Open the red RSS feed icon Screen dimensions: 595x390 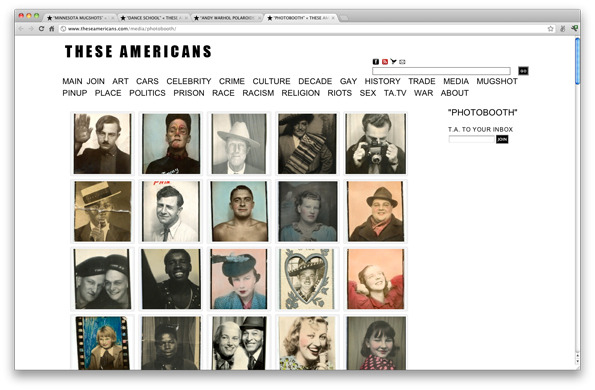pos(385,61)
